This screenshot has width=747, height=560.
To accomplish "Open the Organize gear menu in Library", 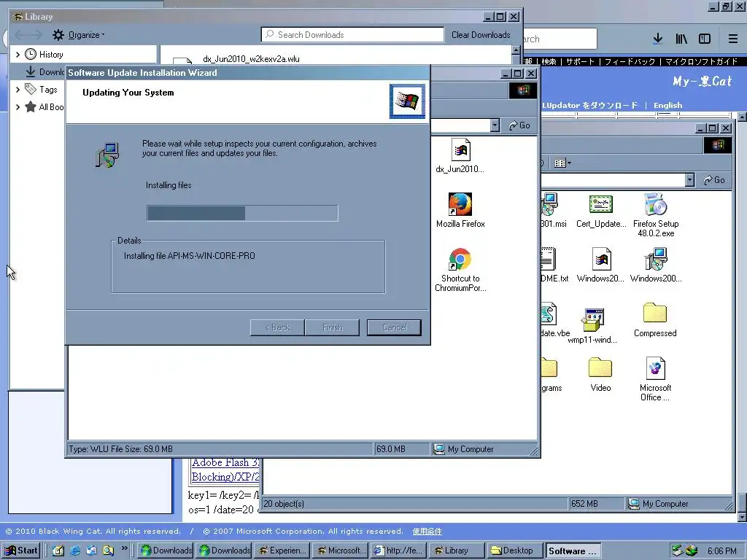I will (78, 35).
